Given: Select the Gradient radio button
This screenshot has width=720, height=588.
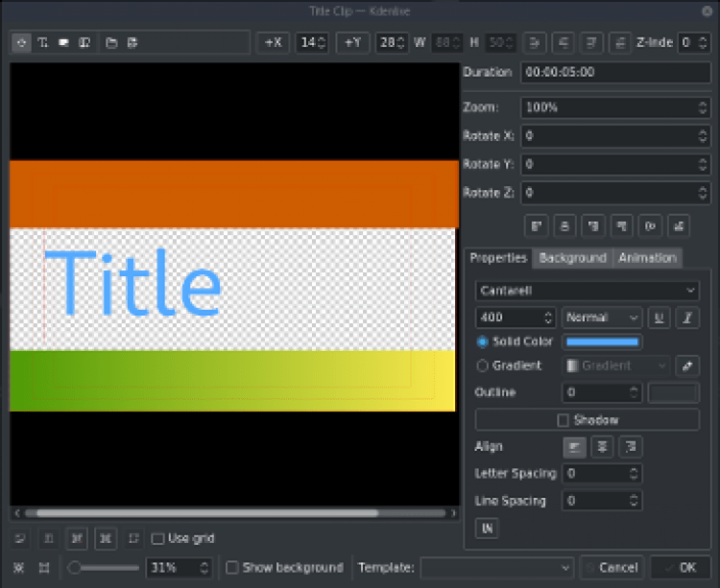Looking at the screenshot, I should point(482,365).
